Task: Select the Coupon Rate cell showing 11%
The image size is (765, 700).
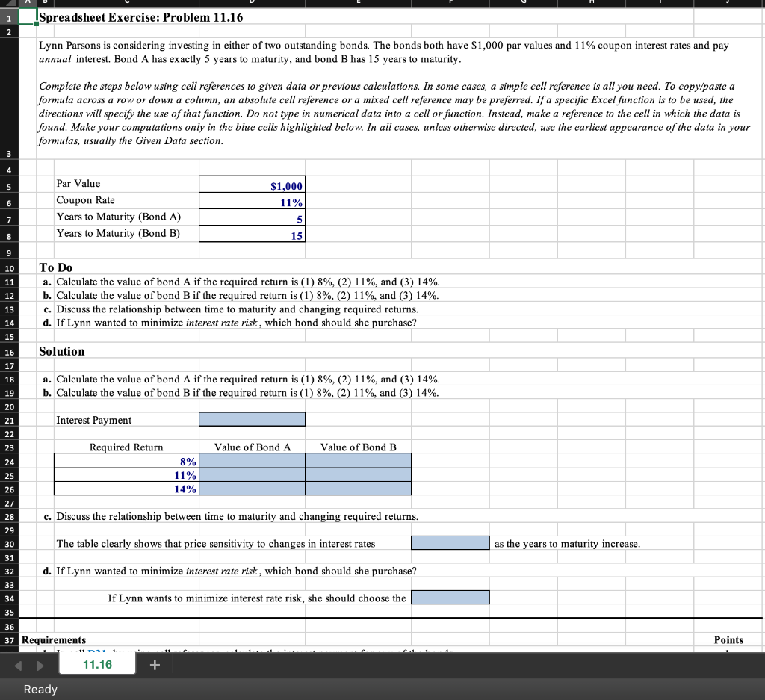Action: click(252, 202)
